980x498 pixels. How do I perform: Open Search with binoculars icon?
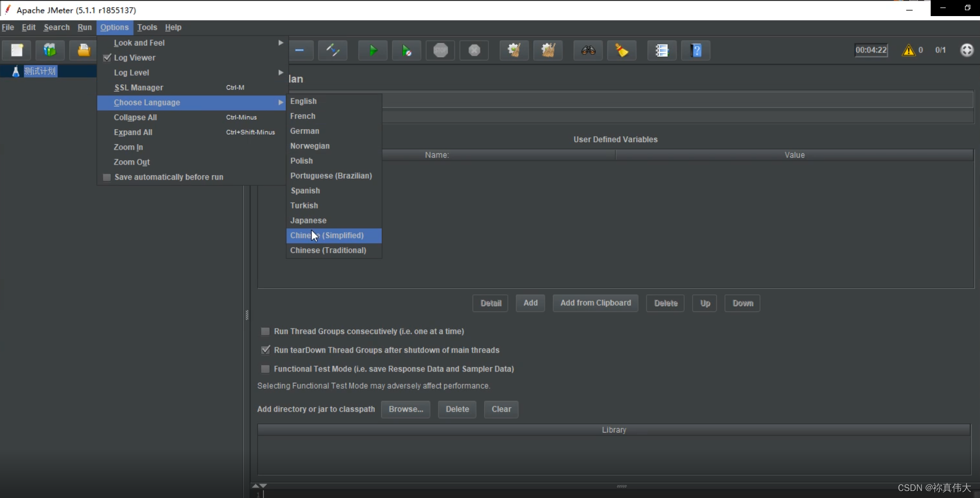click(588, 50)
